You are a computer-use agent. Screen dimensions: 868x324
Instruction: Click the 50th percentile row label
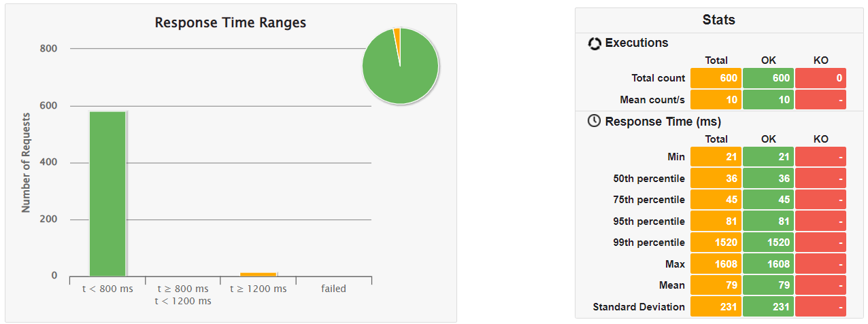[x=648, y=179]
